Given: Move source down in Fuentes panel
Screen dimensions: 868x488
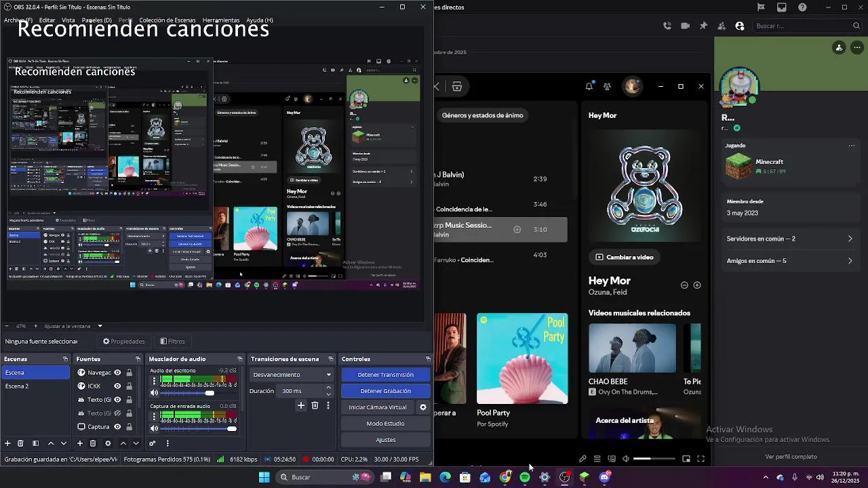Looking at the screenshot, I should (x=136, y=443).
